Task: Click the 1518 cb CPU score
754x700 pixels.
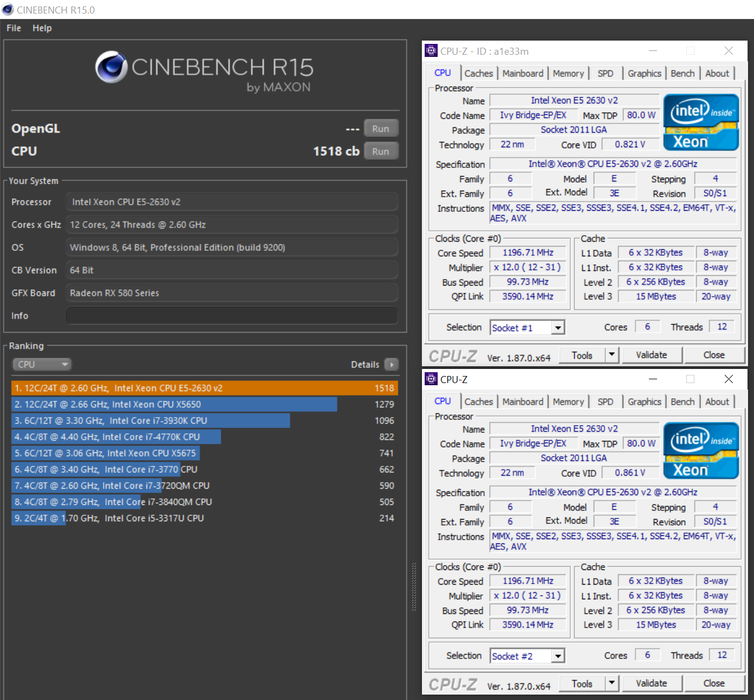Action: tap(336, 151)
